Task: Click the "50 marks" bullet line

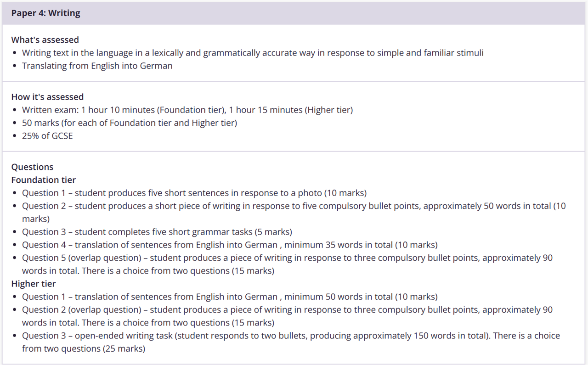Action: click(130, 123)
